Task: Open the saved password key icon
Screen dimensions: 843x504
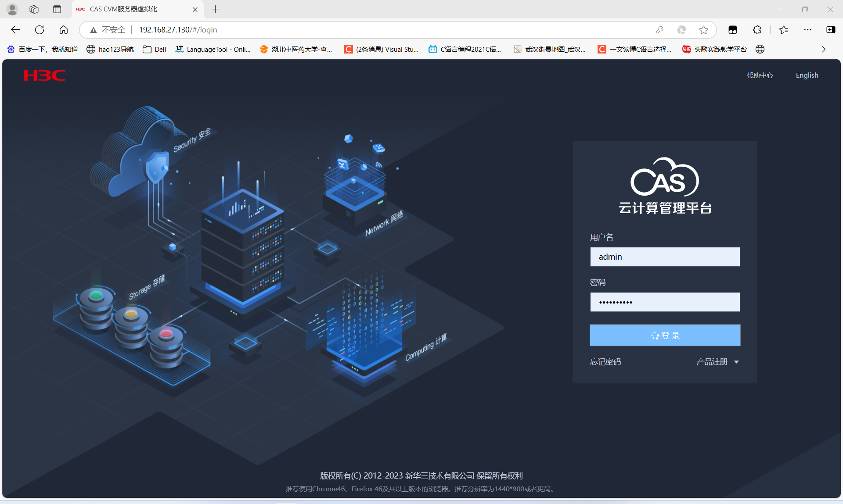Action: coord(659,30)
